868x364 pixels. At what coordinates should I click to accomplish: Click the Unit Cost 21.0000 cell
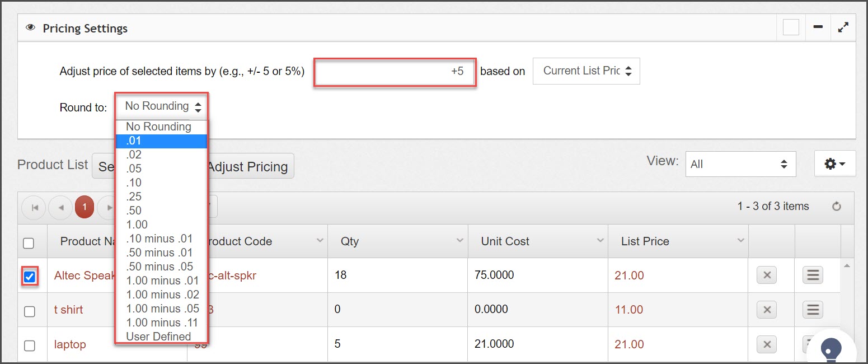pyautogui.click(x=537, y=344)
